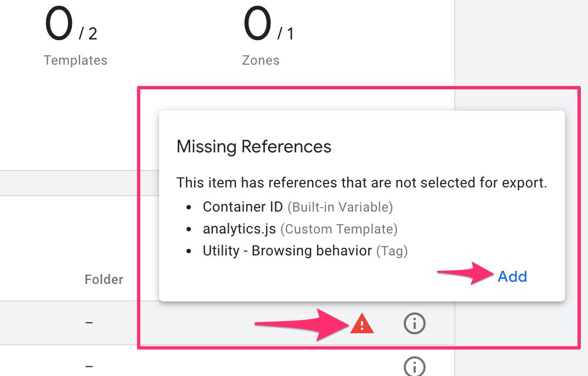
Task: Add the missing references to export
Action: [512, 277]
